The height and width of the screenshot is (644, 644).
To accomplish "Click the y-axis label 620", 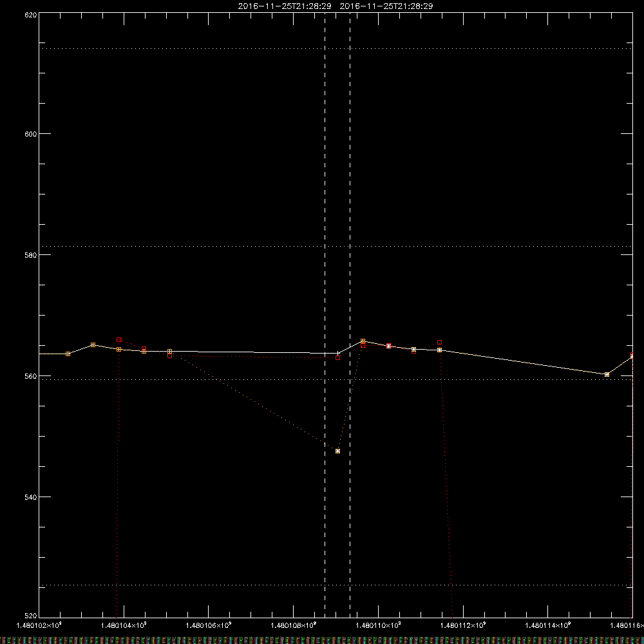I will [31, 15].
